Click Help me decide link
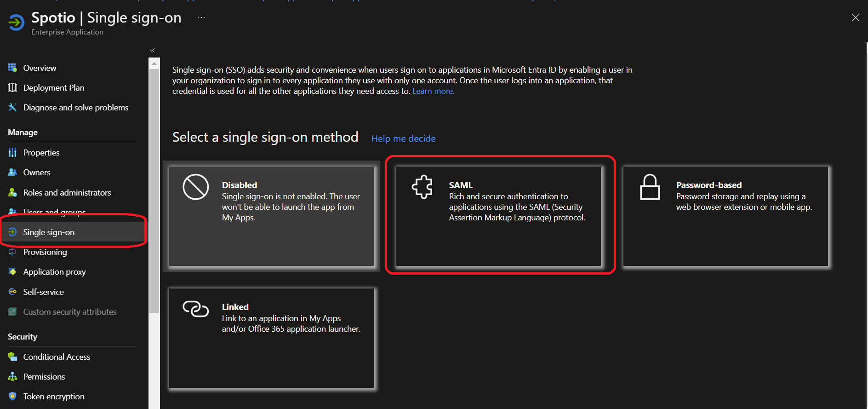Image resolution: width=868 pixels, height=409 pixels. pos(403,138)
